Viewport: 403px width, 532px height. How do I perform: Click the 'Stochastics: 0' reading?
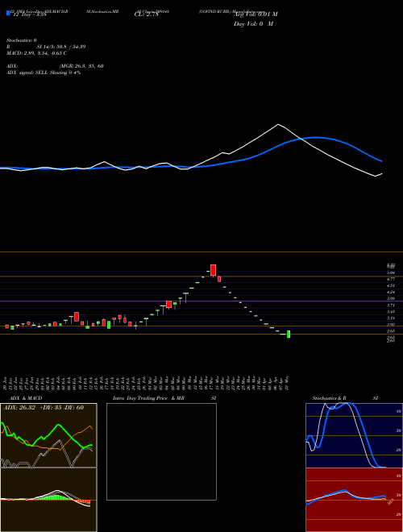pyautogui.click(x=22, y=40)
